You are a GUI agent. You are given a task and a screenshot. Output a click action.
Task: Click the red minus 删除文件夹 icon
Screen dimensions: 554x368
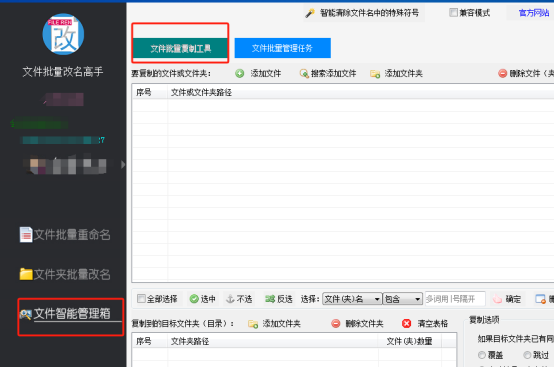pos(336,324)
